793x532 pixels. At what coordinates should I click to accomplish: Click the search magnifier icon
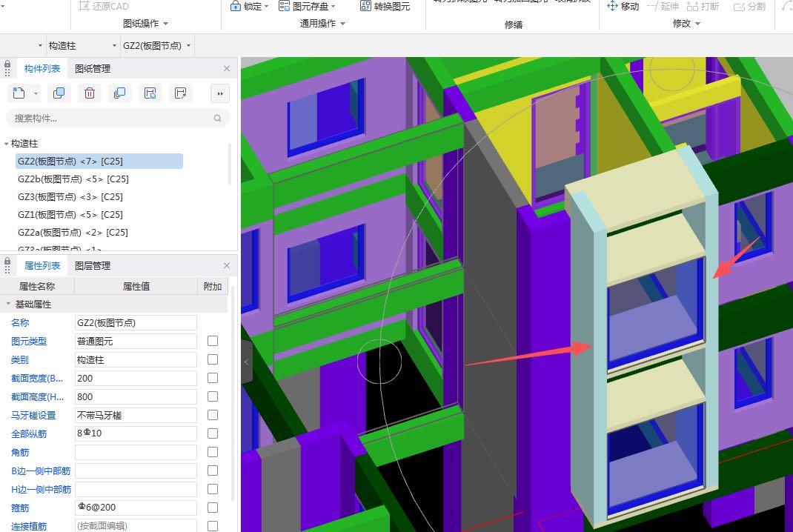[x=217, y=119]
